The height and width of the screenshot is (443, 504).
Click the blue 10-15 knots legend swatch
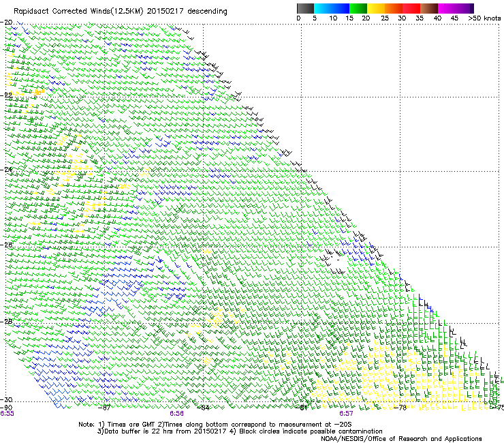coord(341,8)
